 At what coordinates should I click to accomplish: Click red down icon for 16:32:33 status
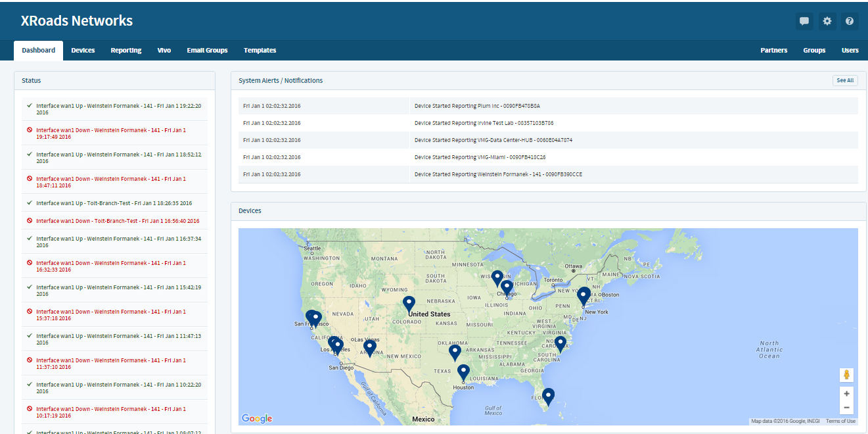(x=30, y=262)
